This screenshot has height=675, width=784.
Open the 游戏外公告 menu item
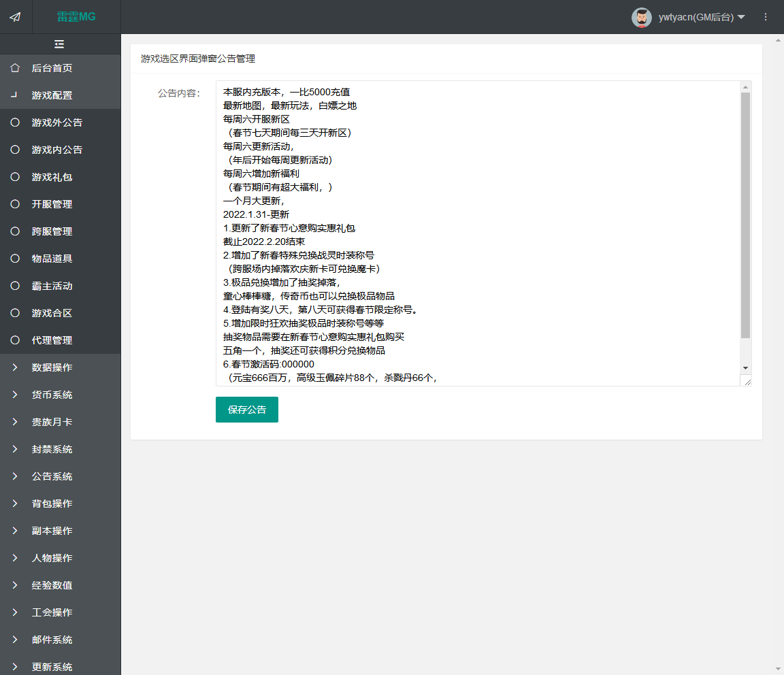point(60,122)
